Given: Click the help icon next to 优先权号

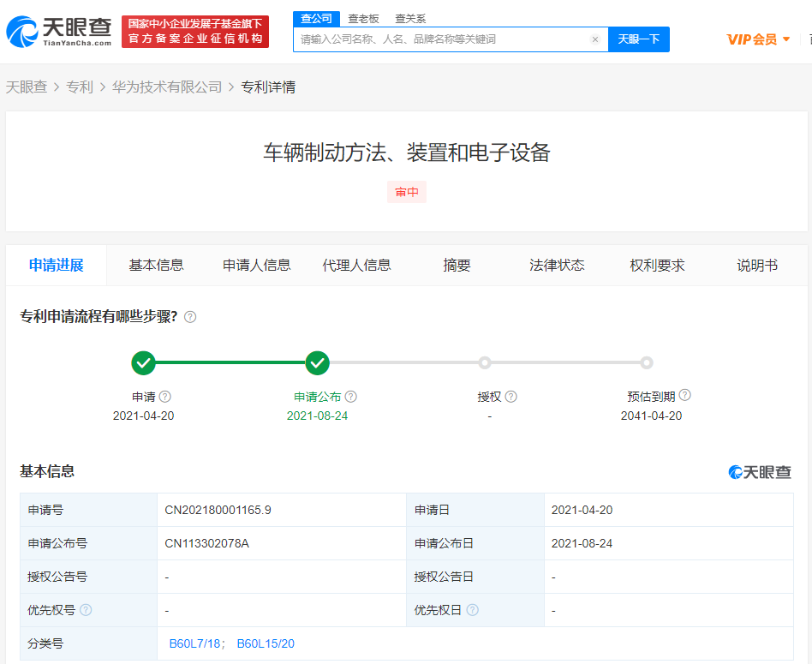Looking at the screenshot, I should (x=86, y=610).
